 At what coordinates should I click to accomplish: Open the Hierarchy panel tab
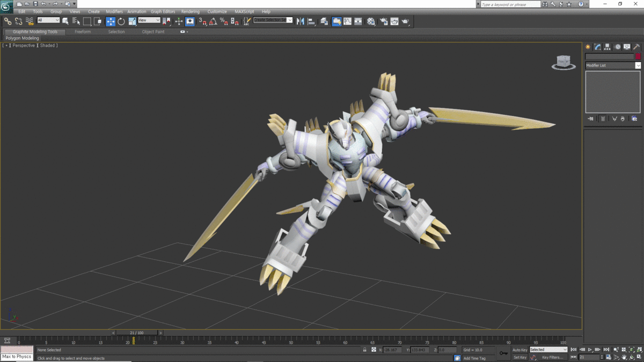click(x=608, y=47)
